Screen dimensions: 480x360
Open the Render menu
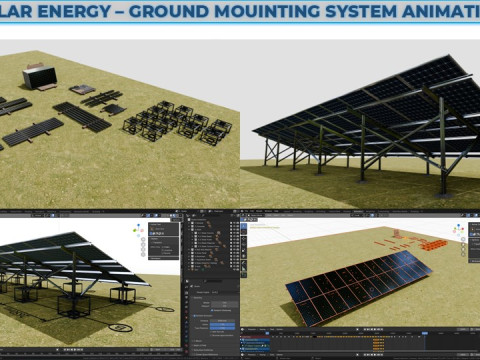point(259,211)
